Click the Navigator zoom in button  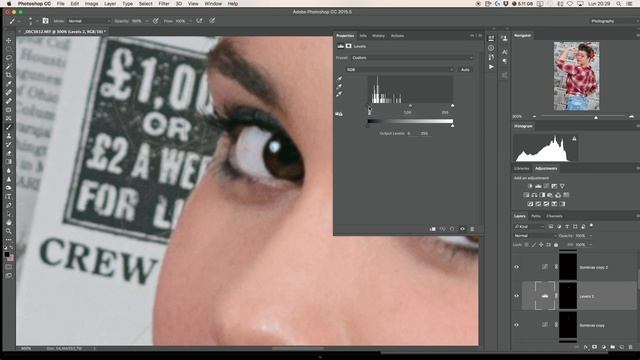631,117
